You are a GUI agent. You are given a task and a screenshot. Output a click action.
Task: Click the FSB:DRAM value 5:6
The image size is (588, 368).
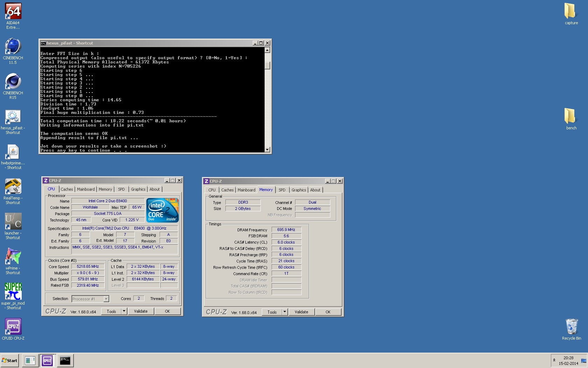[x=286, y=236]
